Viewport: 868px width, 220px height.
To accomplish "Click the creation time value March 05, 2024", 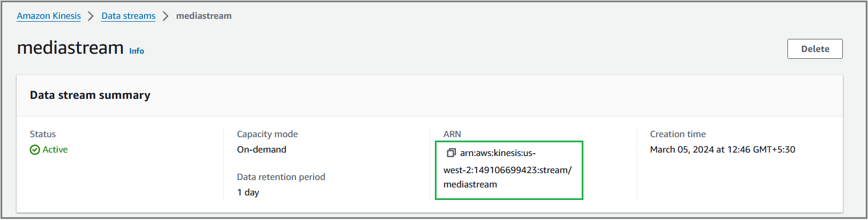I will coord(723,150).
